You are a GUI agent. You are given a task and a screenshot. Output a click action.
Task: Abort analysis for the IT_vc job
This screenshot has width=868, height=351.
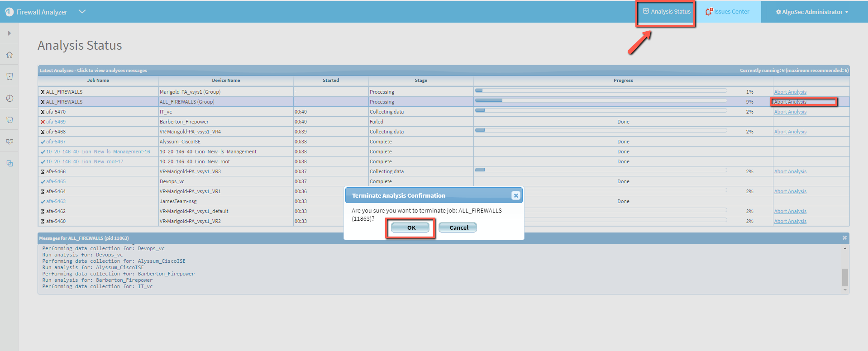[x=790, y=112]
